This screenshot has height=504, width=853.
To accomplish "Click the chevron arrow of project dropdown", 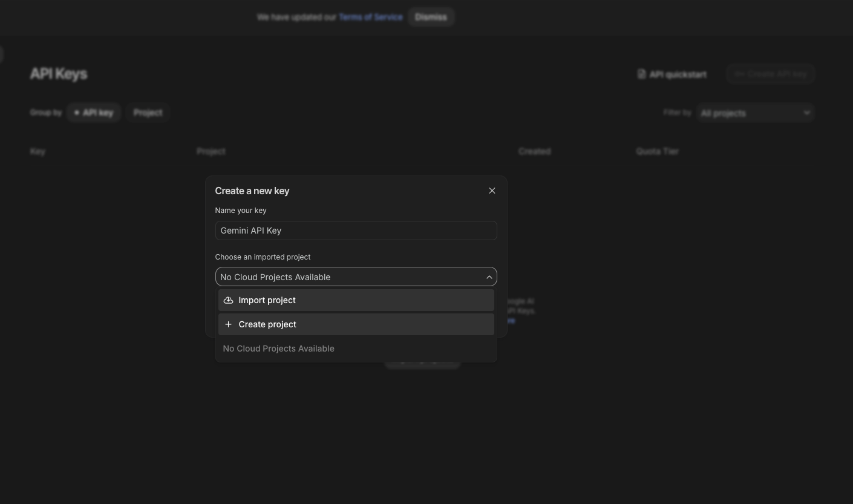I will [x=489, y=277].
